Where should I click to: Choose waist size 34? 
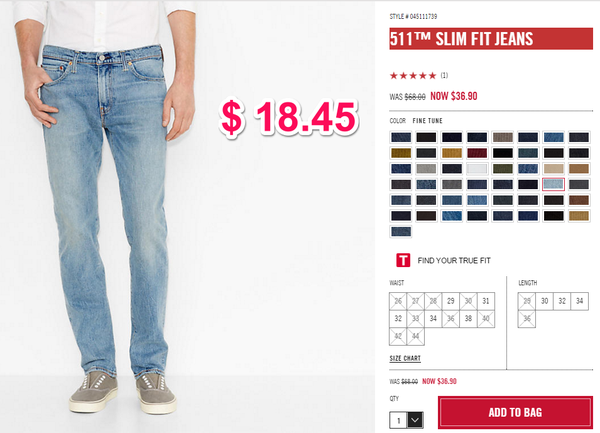433,319
